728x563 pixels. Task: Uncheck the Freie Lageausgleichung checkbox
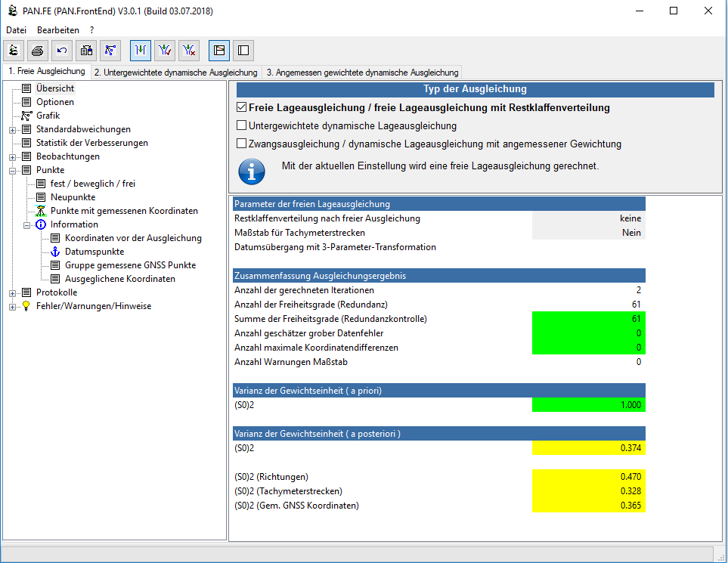(241, 107)
